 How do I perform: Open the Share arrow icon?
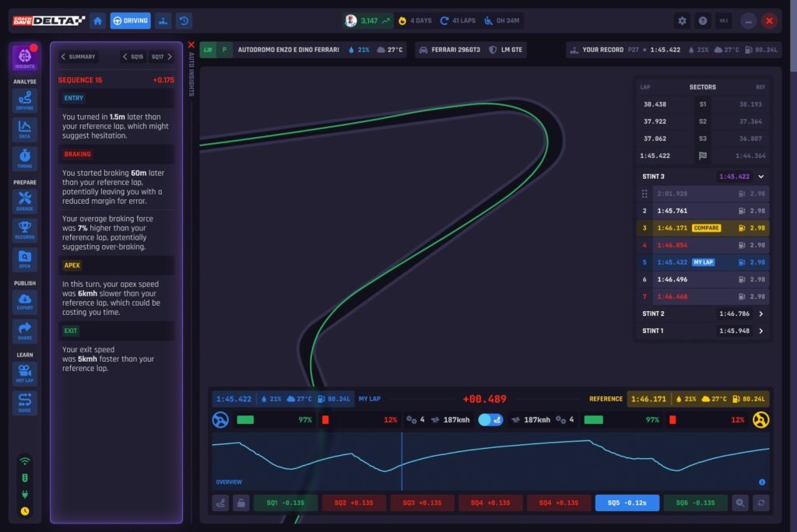click(25, 331)
